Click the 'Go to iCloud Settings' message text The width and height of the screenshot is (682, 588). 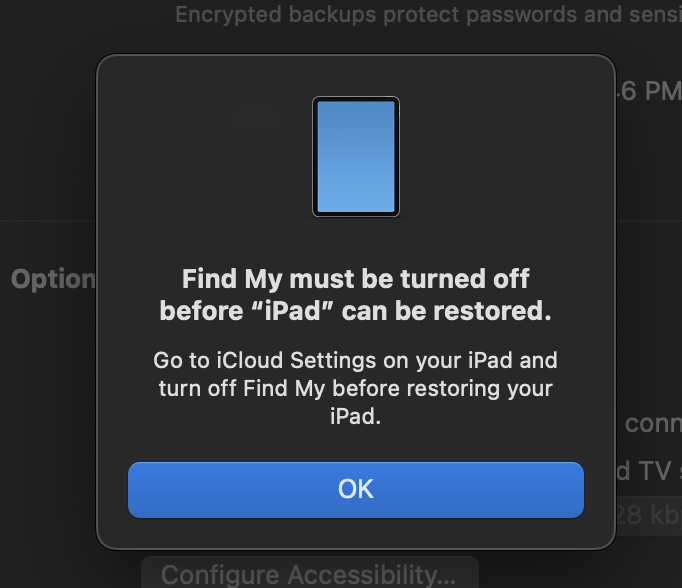[x=355, y=359]
